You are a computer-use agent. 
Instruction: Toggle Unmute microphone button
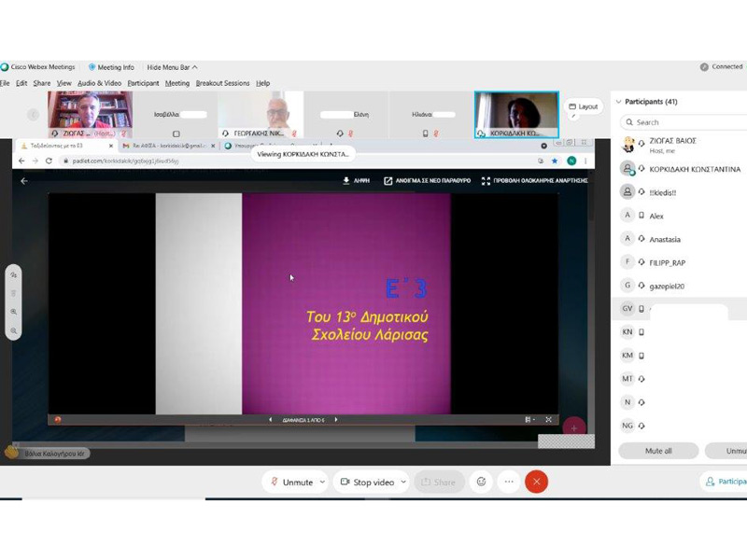click(291, 482)
